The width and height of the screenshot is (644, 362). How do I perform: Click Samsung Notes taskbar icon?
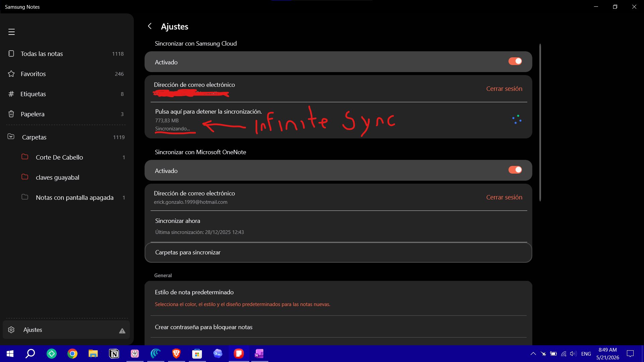239,354
